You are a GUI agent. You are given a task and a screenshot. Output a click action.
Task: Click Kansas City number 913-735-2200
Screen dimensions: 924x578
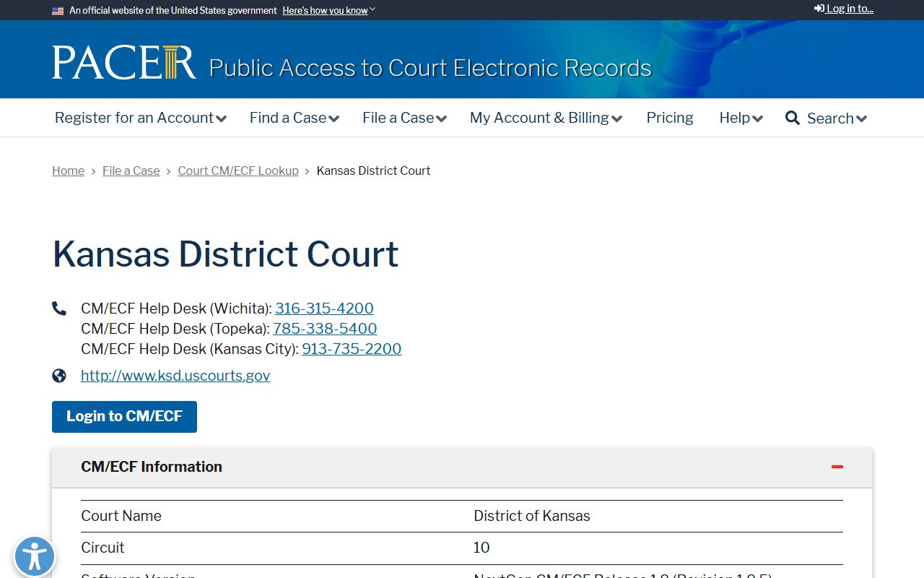[352, 349]
